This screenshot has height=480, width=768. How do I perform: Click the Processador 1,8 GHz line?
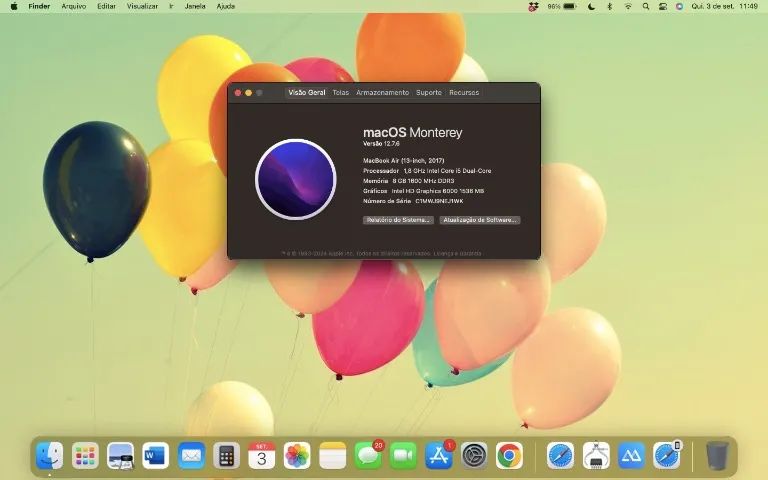tap(427, 171)
